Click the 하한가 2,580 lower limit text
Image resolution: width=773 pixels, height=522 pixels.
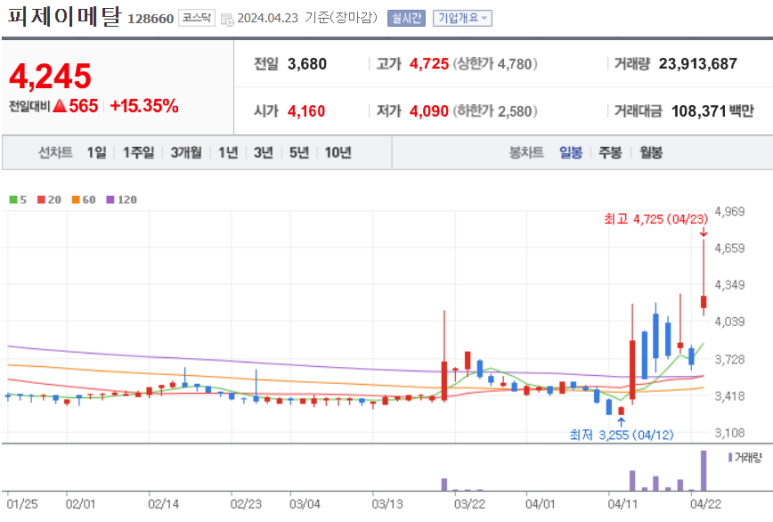coord(495,111)
